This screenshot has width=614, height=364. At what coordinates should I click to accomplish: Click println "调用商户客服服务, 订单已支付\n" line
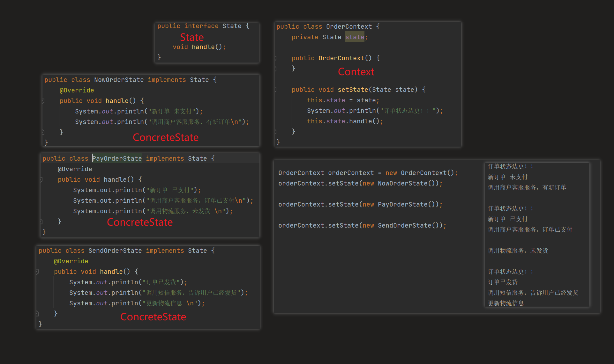[163, 201]
